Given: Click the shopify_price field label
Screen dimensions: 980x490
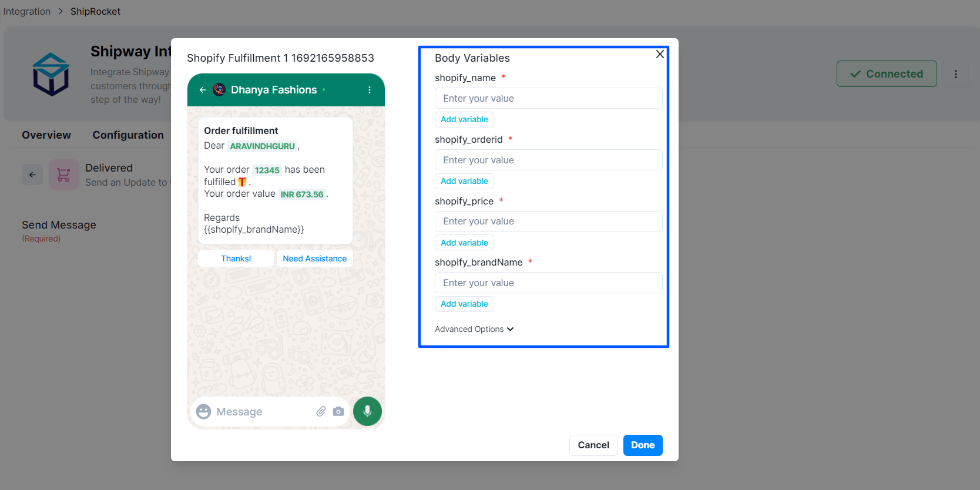Looking at the screenshot, I should (x=464, y=201).
